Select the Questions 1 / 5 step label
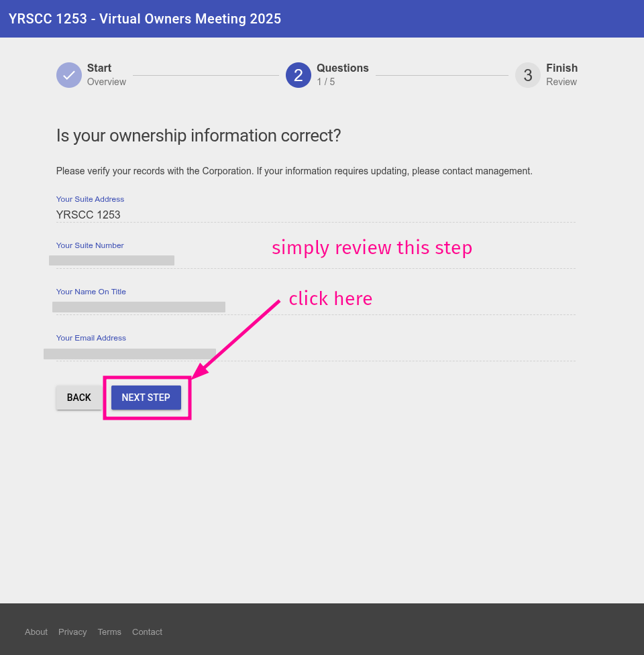The width and height of the screenshot is (644, 655). click(x=342, y=74)
